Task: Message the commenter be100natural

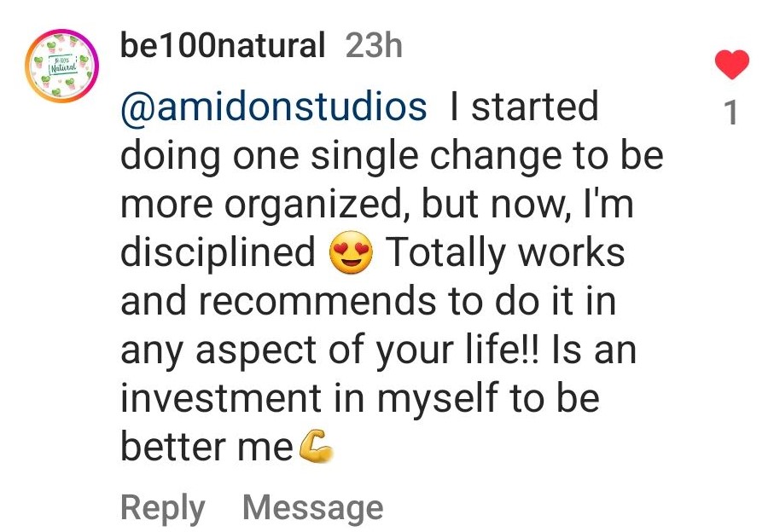Action: tap(313, 508)
